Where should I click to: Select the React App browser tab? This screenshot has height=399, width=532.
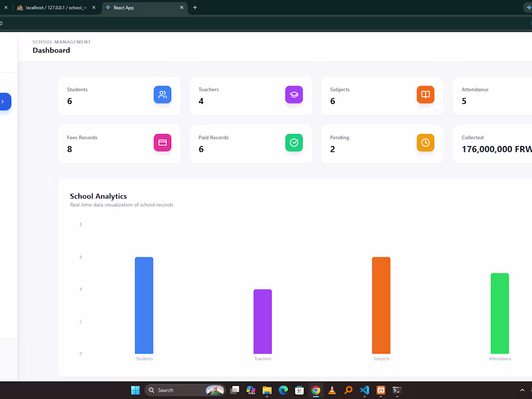click(x=144, y=7)
